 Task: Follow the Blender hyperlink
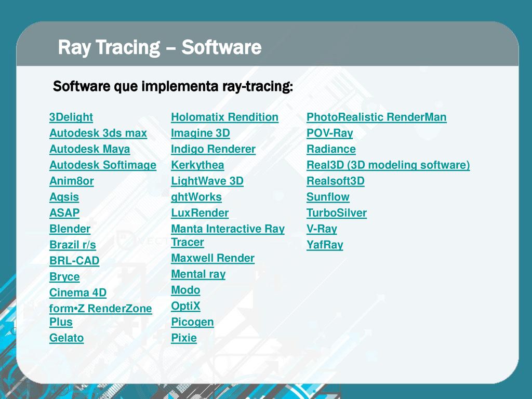[70, 229]
